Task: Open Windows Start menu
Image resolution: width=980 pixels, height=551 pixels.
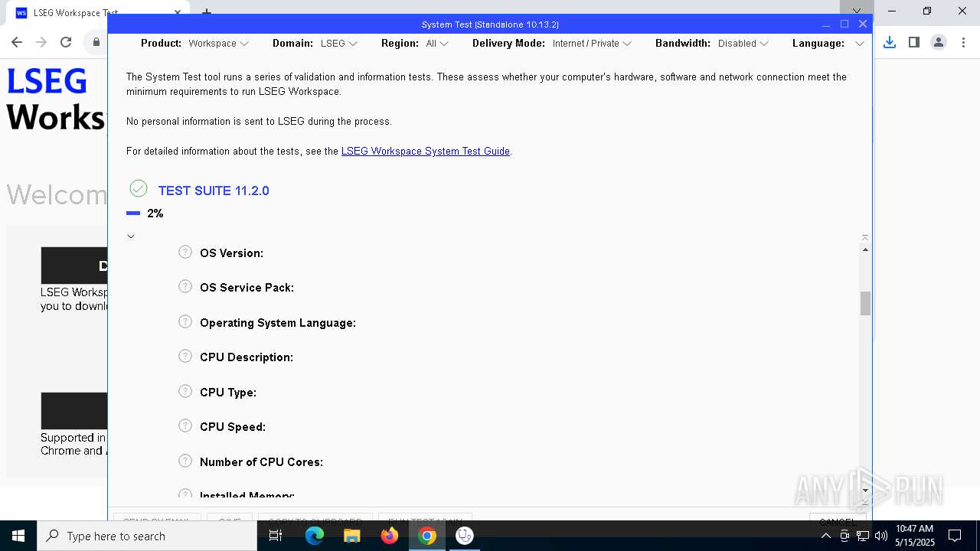Action: tap(18, 536)
